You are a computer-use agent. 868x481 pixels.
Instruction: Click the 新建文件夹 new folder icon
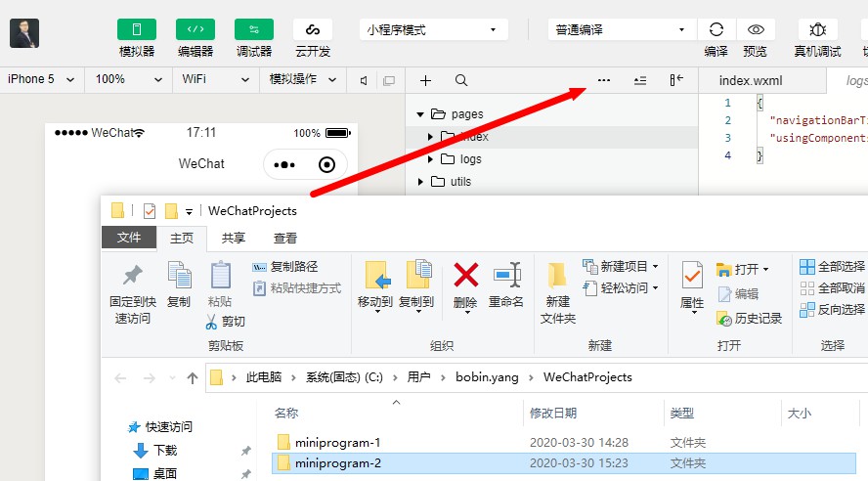557,279
